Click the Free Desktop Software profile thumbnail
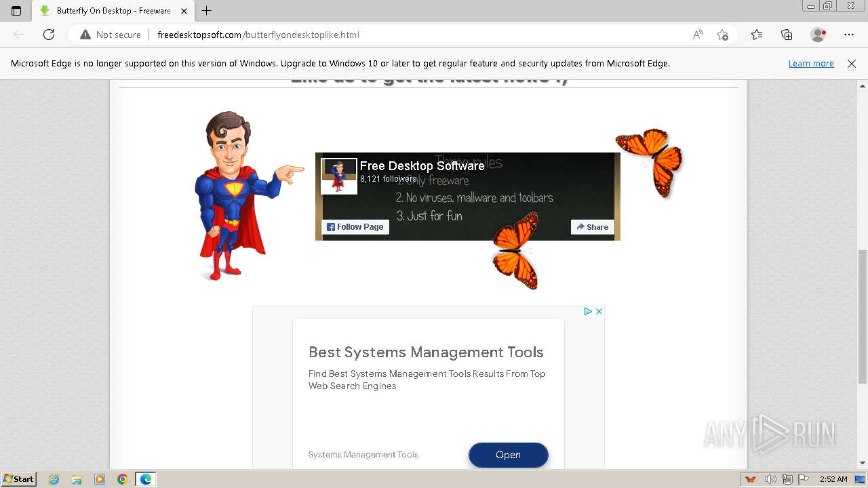 [x=339, y=176]
